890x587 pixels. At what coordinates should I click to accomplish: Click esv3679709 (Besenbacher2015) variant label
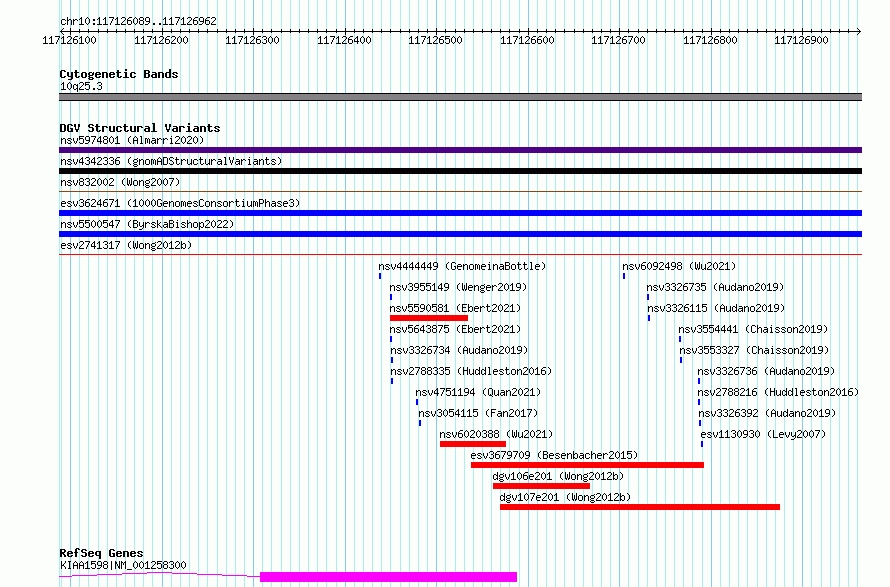click(x=554, y=455)
